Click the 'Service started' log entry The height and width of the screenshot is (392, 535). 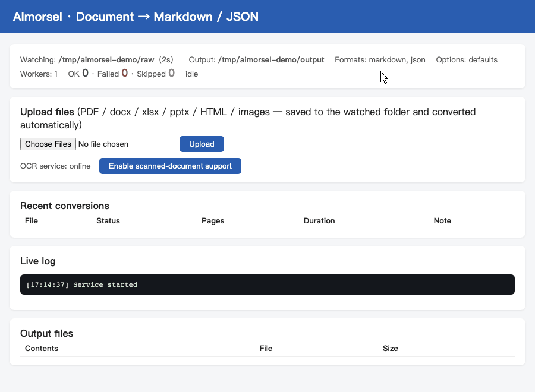coord(82,284)
